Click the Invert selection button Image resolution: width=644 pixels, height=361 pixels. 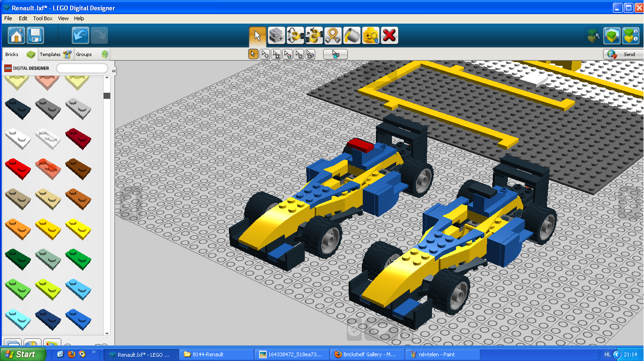[x=335, y=54]
